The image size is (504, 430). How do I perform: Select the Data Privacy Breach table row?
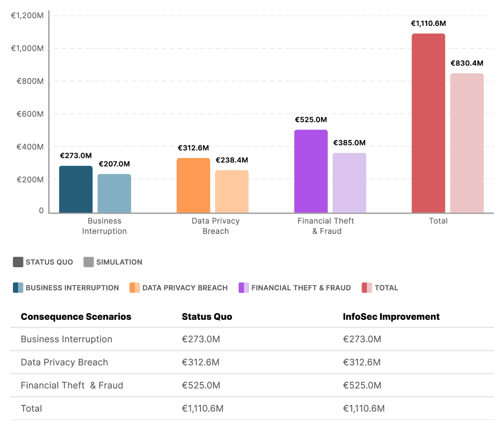64,362
